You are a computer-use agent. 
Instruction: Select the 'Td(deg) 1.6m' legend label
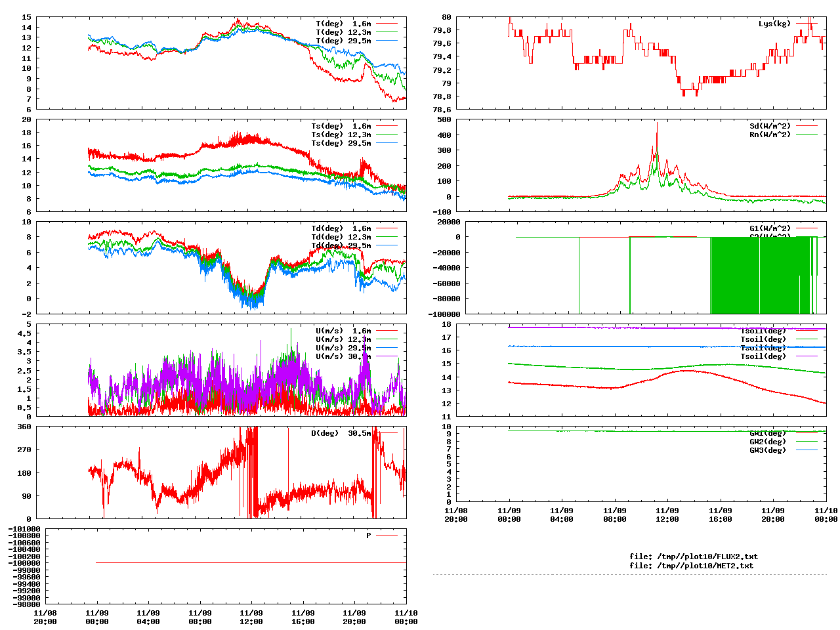[x=341, y=228]
